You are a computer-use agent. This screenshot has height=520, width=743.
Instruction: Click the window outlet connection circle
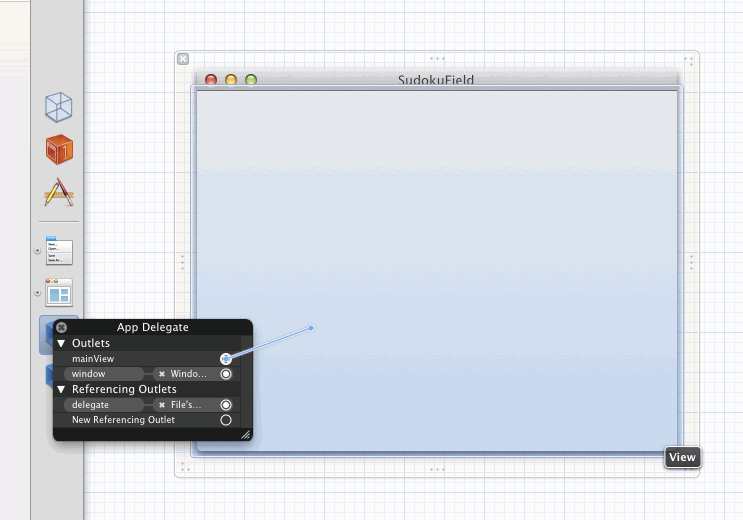tap(226, 374)
